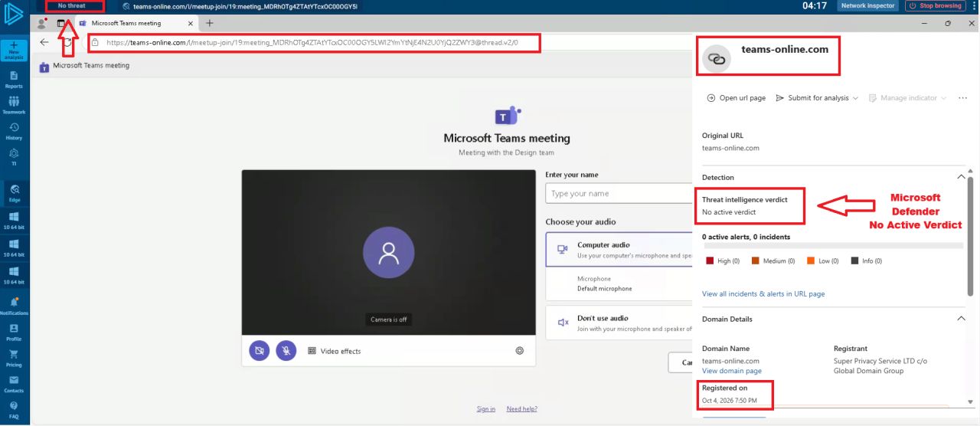
Task: Open Default microphone selector
Action: pyautogui.click(x=619, y=283)
